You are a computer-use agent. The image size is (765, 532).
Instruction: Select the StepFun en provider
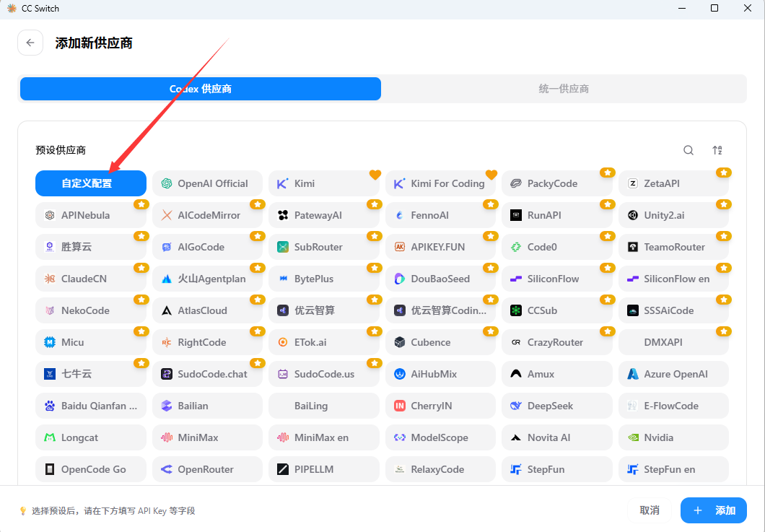(x=674, y=469)
